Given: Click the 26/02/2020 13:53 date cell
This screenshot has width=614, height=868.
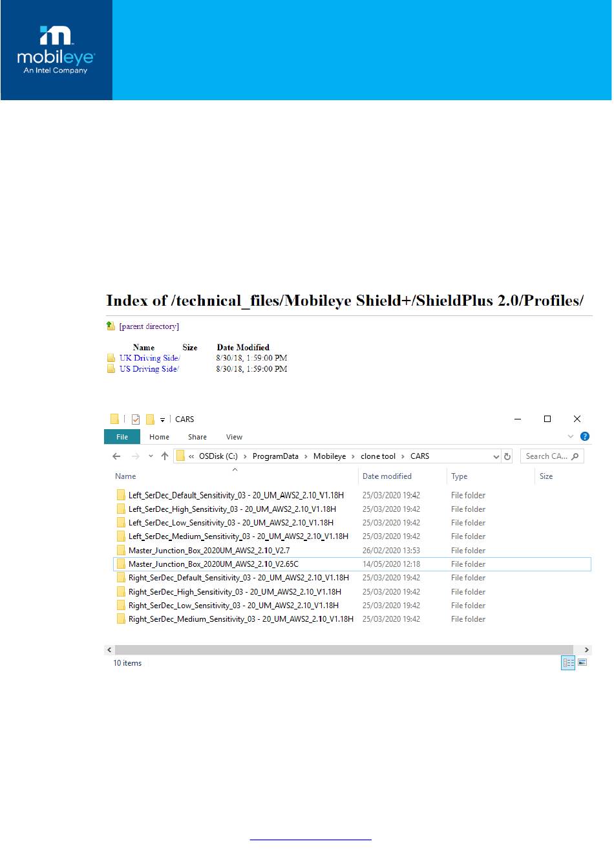Looking at the screenshot, I should pos(391,551).
